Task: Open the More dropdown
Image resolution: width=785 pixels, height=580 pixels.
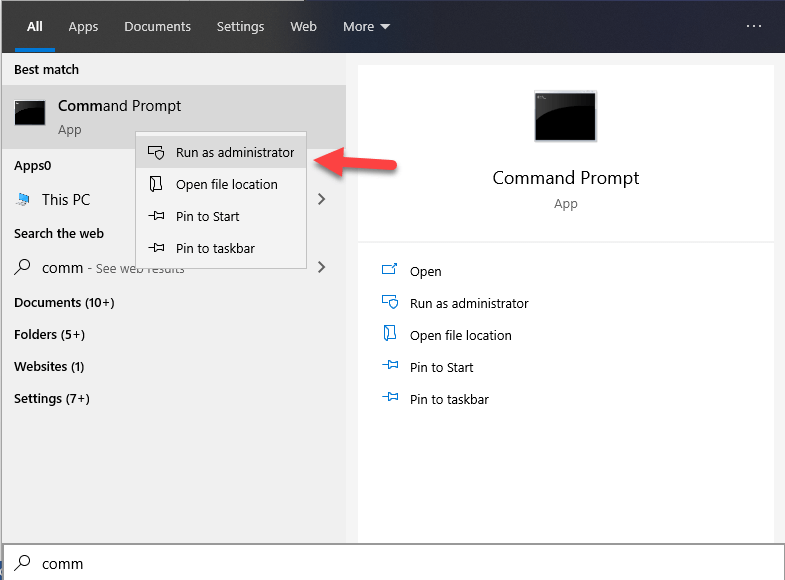Action: (x=366, y=27)
